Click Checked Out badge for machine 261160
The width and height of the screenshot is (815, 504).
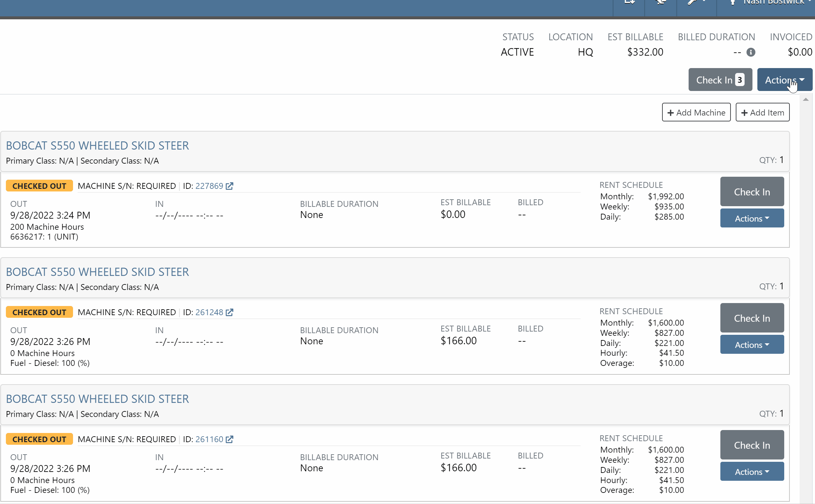(39, 439)
